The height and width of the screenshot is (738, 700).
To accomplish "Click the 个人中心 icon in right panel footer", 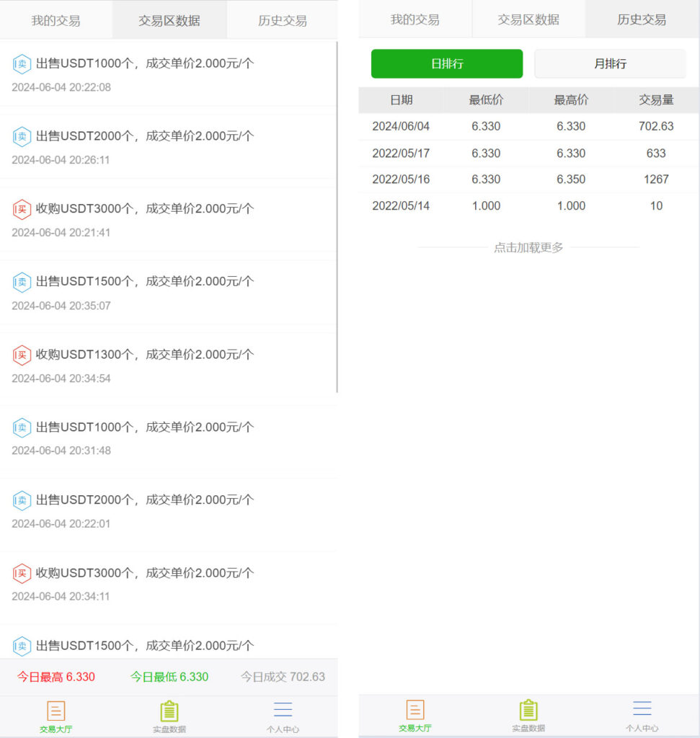I will click(642, 713).
